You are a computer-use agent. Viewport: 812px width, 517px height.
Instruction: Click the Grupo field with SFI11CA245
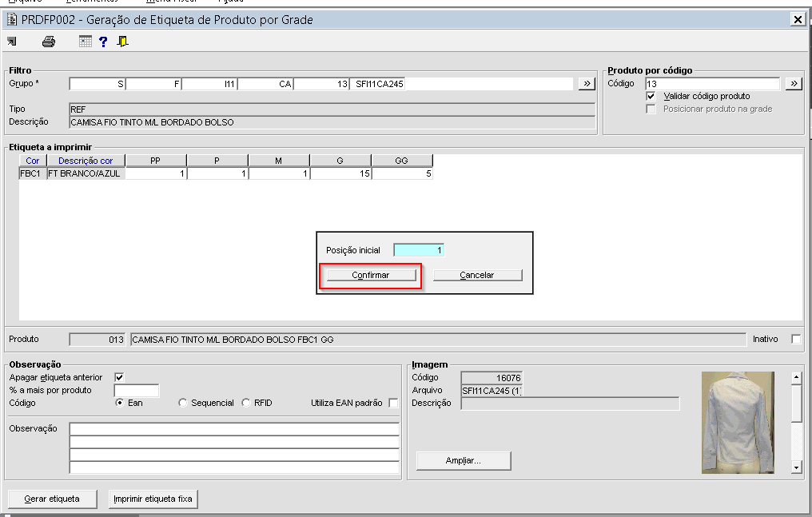click(377, 84)
